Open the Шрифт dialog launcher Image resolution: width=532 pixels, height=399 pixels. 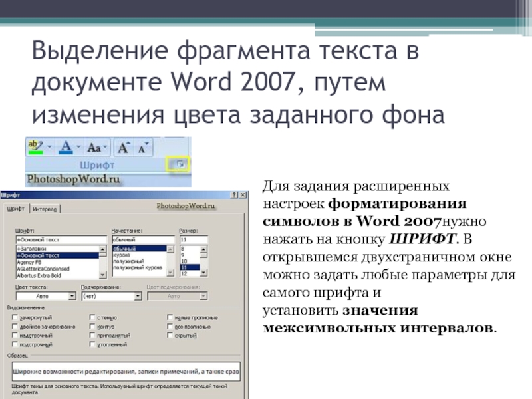pos(180,164)
